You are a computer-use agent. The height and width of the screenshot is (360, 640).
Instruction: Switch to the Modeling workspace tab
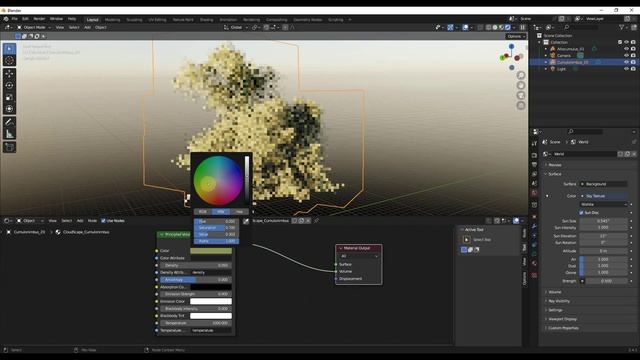[112, 20]
